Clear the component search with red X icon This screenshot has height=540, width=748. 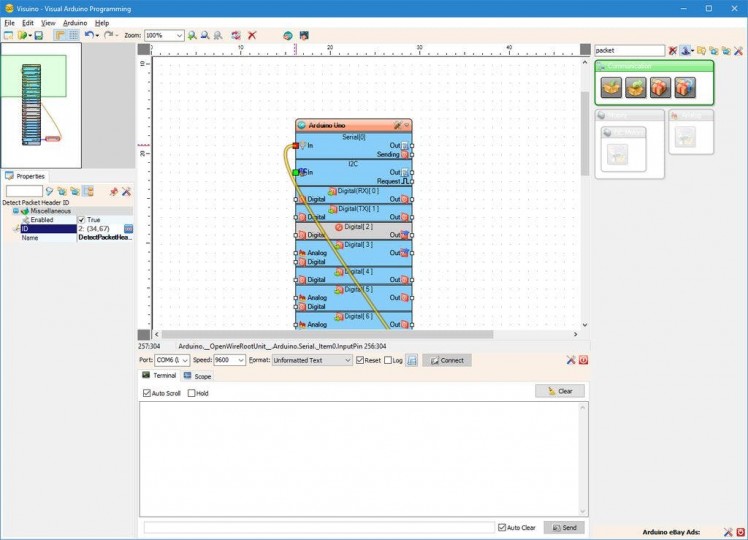point(673,50)
